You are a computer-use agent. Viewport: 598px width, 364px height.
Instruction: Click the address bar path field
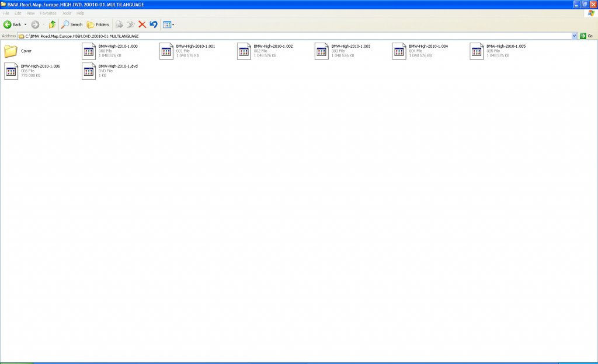point(295,36)
